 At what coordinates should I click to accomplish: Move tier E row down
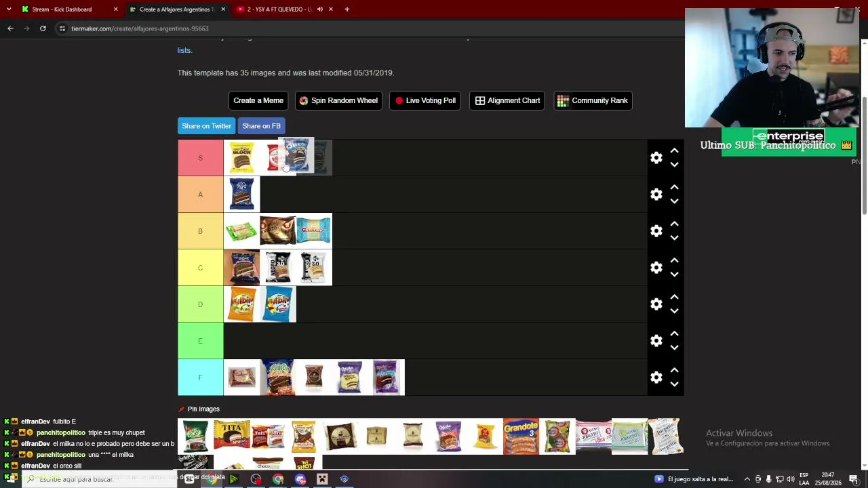tap(674, 348)
